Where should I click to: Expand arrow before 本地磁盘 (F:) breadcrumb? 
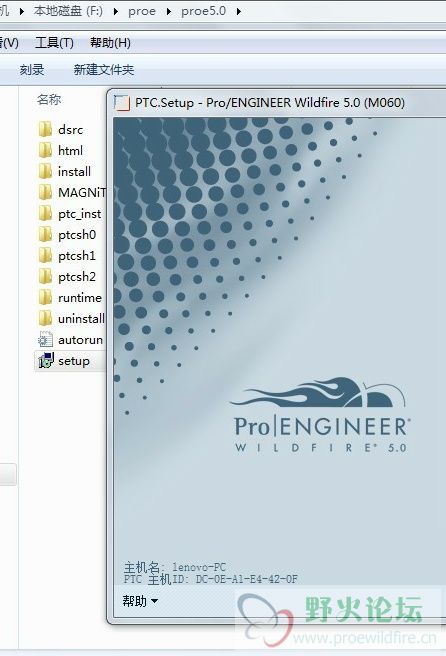point(21,11)
